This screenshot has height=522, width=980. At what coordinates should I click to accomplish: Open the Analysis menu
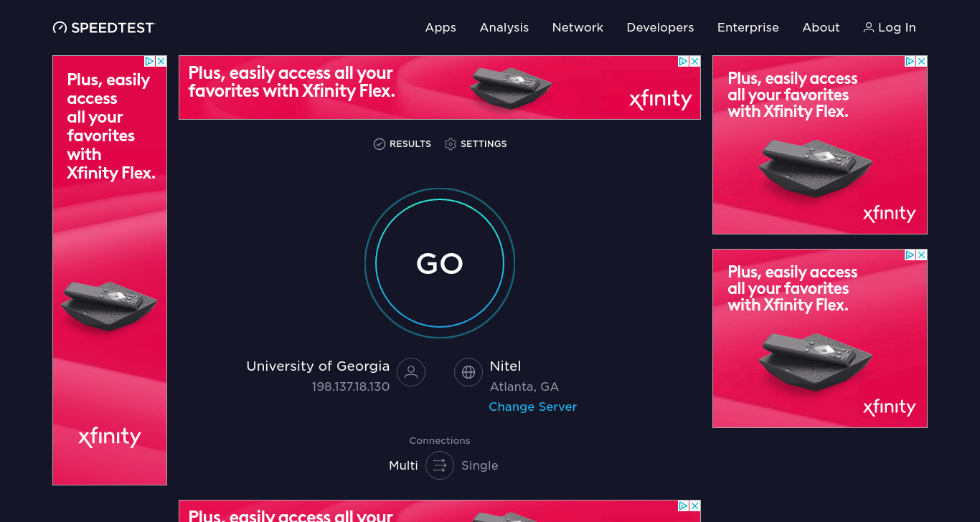pyautogui.click(x=504, y=27)
